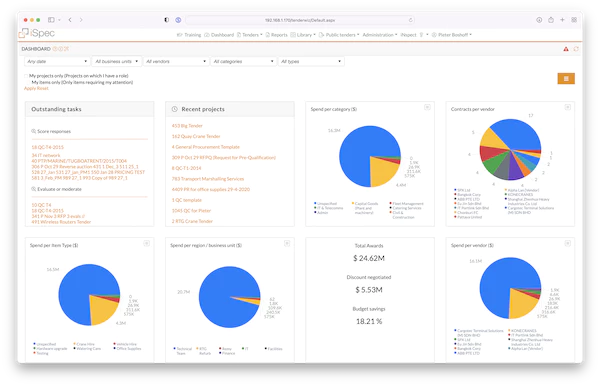Expand the Administration menu
The height and width of the screenshot is (386, 600).
(380, 35)
